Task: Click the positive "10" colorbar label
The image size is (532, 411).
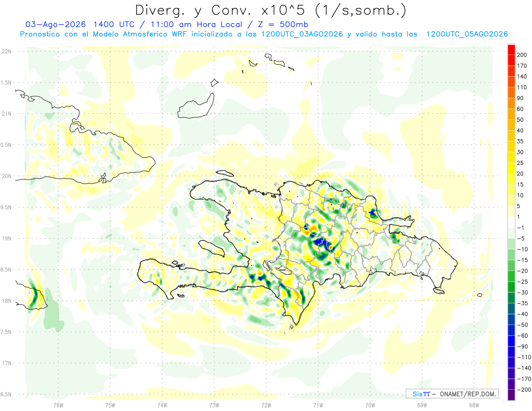Action: point(520,196)
